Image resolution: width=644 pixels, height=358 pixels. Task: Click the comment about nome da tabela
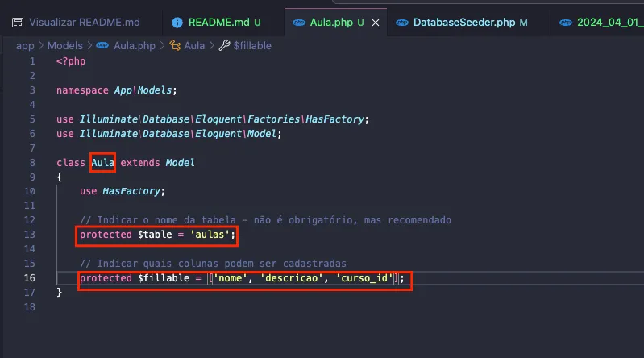(x=265, y=220)
